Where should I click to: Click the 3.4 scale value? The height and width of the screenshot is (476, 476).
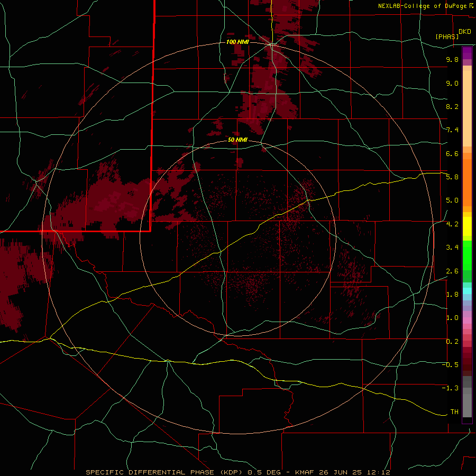pos(452,248)
